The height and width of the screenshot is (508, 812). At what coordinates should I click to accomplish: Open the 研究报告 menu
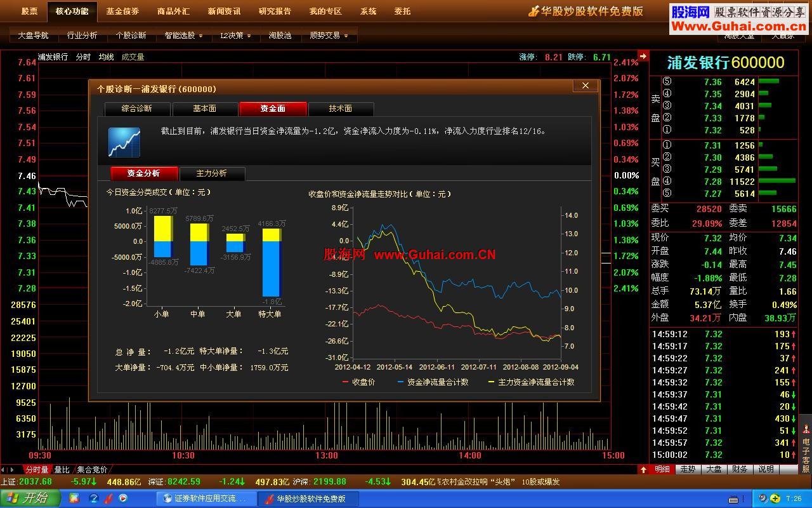(x=275, y=11)
